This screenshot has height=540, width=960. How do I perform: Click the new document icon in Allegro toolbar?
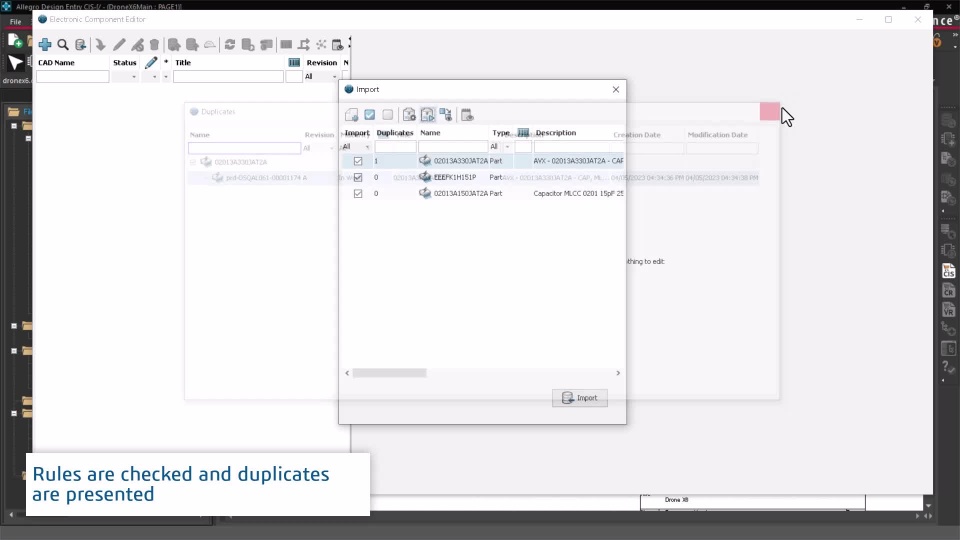tap(15, 42)
